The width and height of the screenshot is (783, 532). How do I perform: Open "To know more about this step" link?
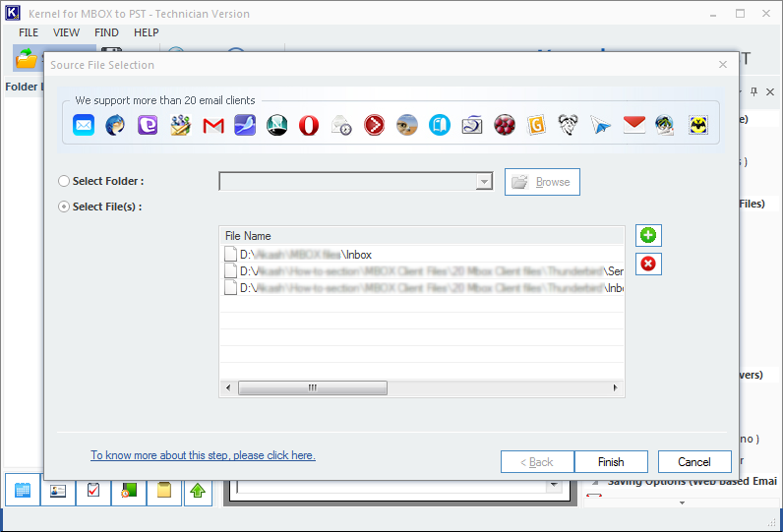tap(203, 455)
